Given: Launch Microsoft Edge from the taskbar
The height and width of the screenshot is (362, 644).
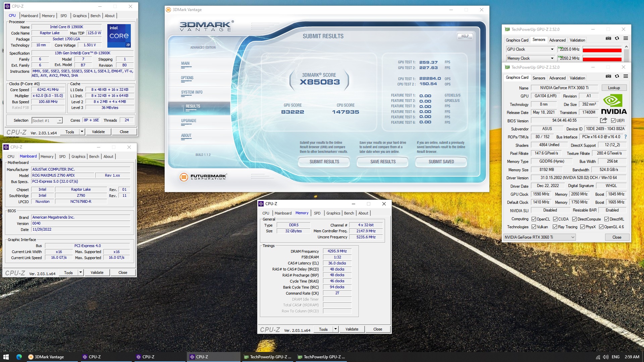Looking at the screenshot, I should tap(19, 357).
